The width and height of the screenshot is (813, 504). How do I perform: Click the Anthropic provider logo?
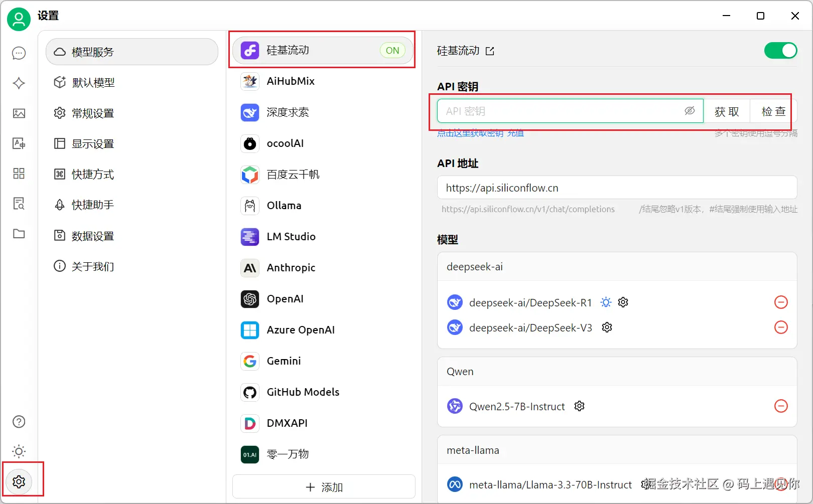tap(250, 268)
